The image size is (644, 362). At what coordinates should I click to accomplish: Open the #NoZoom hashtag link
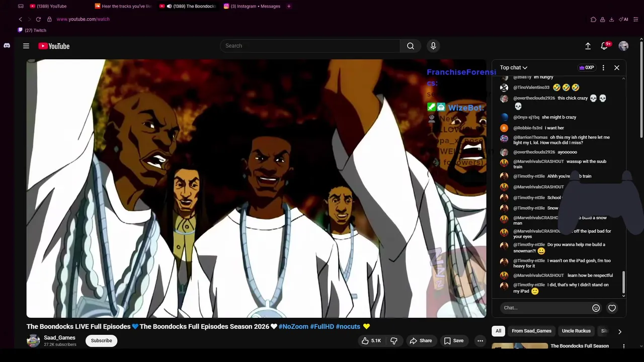(x=293, y=326)
